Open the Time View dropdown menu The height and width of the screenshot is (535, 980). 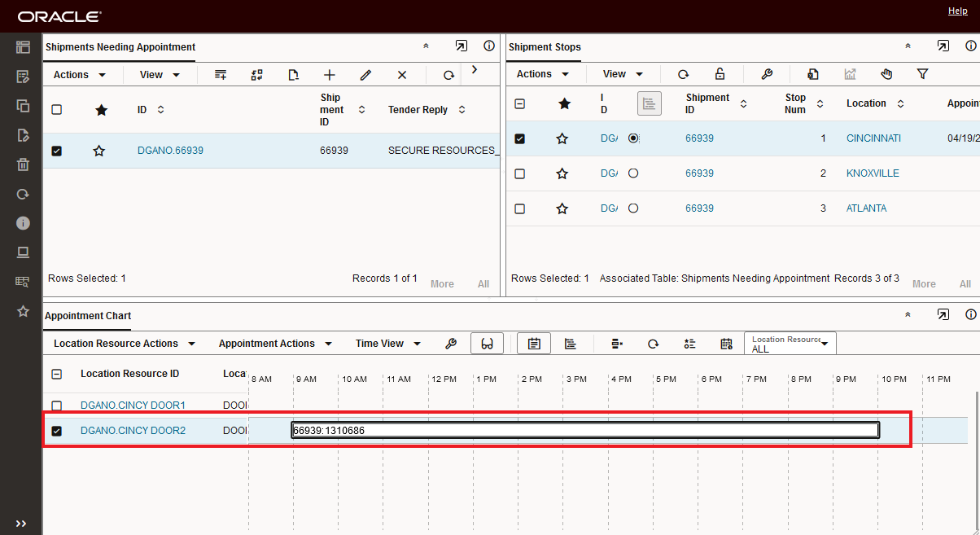tap(387, 344)
